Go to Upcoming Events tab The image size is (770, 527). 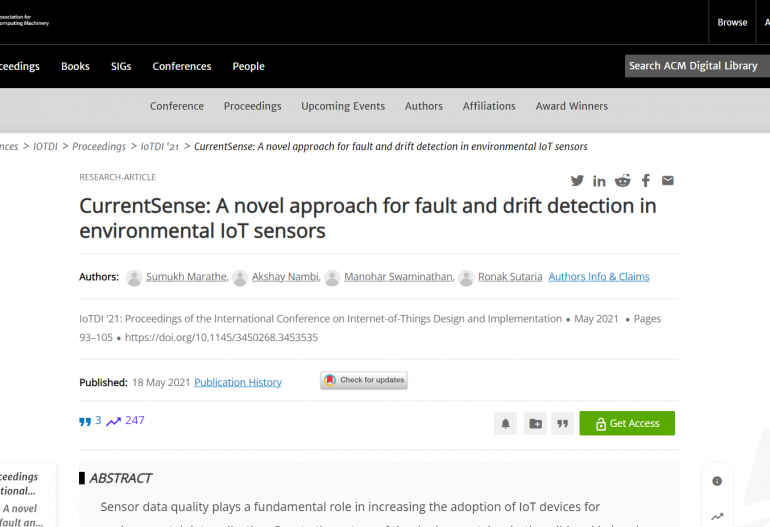343,106
